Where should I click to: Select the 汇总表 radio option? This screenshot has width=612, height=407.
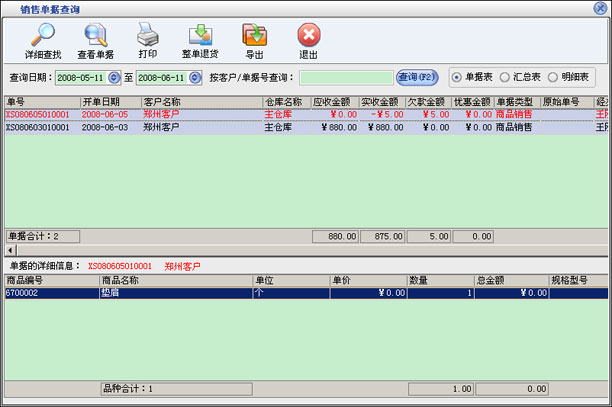tap(506, 77)
